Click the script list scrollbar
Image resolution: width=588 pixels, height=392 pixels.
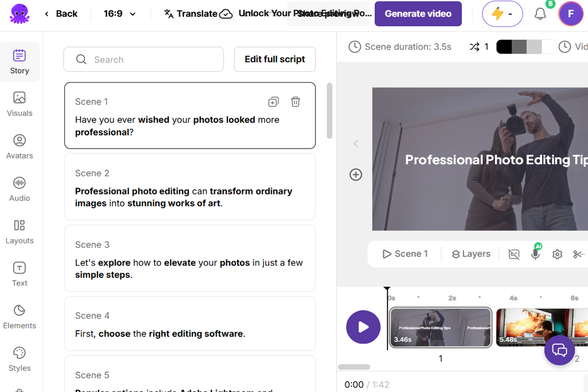330,111
